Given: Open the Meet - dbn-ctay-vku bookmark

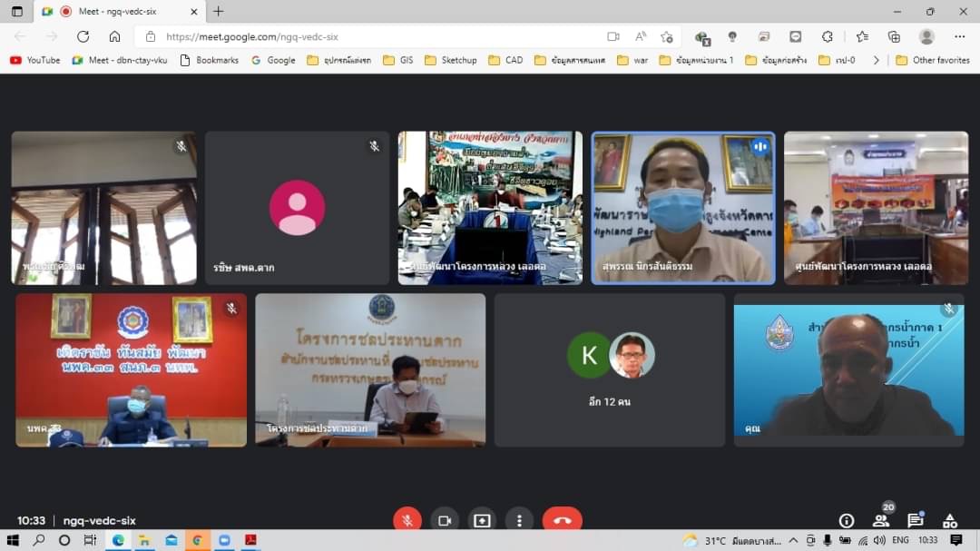Looking at the screenshot, I should (120, 60).
